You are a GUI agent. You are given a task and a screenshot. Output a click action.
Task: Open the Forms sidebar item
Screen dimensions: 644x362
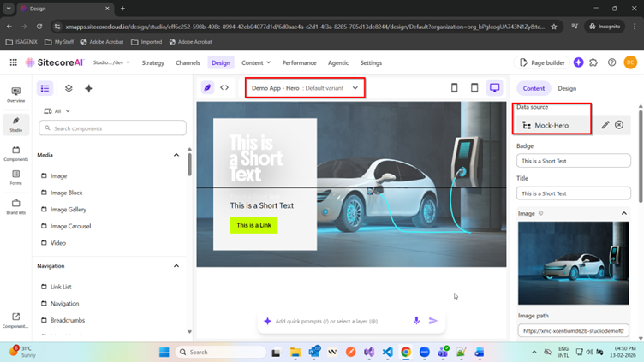tap(16, 178)
